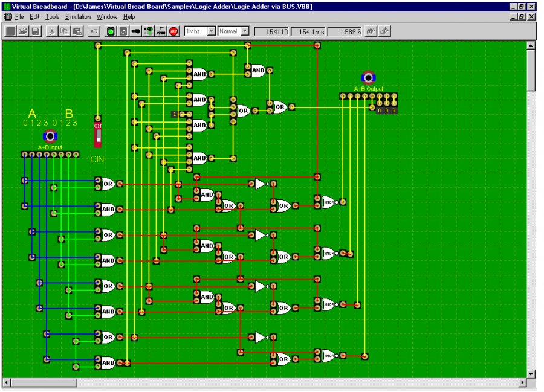This screenshot has width=544, height=392.
Task: Start simulation with the green power icon
Action: click(111, 31)
